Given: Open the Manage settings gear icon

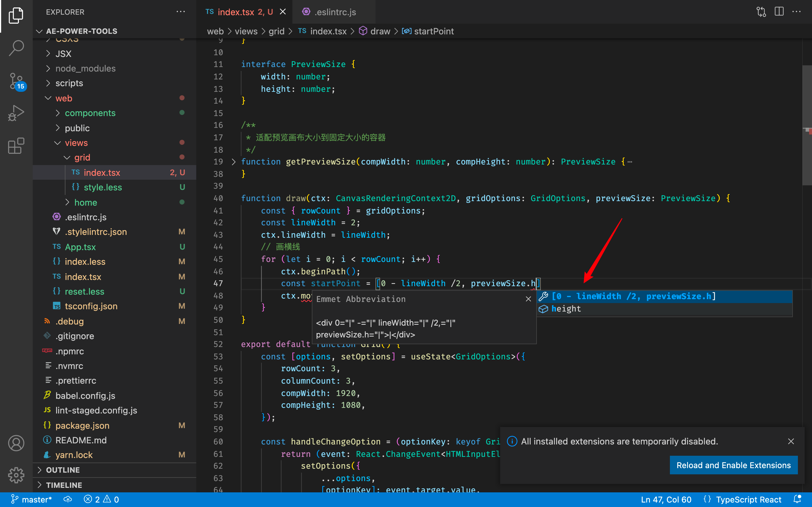Looking at the screenshot, I should click(16, 475).
